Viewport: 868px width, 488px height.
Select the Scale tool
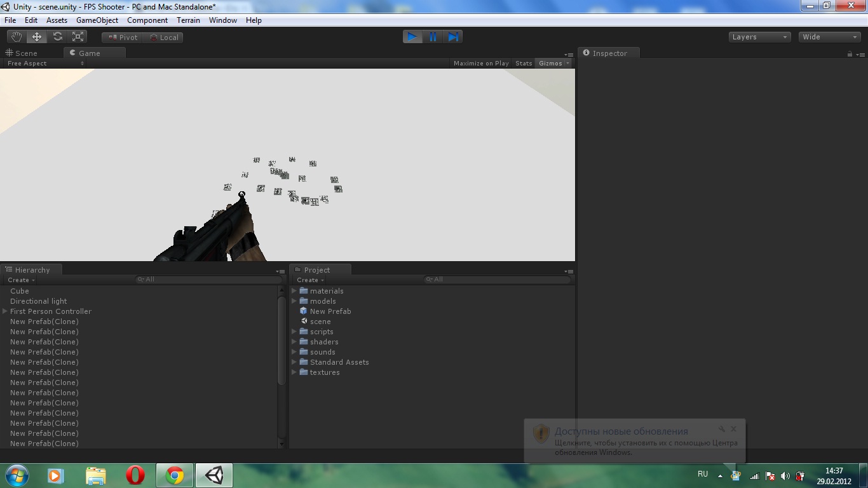(x=78, y=37)
